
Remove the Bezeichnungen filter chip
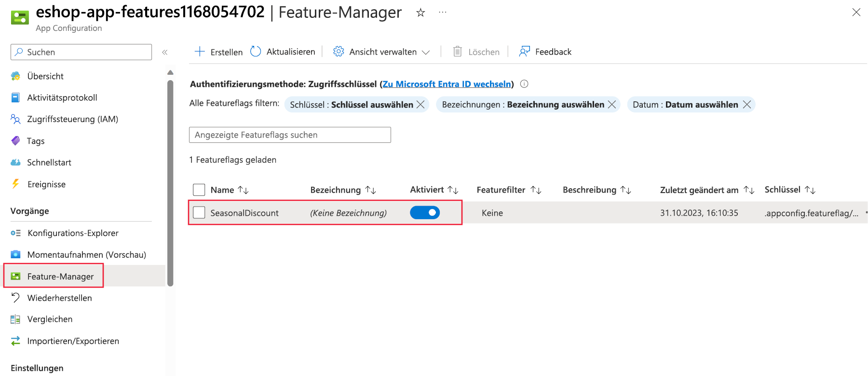(x=612, y=105)
